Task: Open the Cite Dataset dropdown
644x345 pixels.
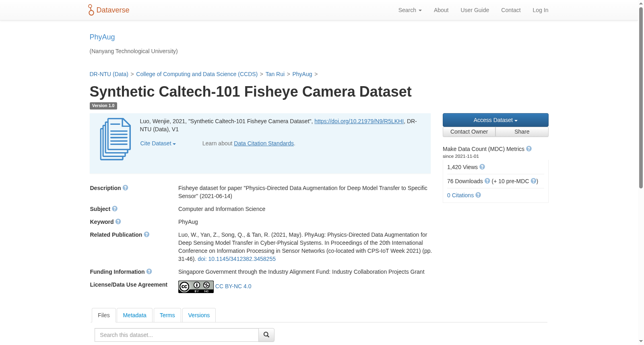Action: [x=158, y=143]
